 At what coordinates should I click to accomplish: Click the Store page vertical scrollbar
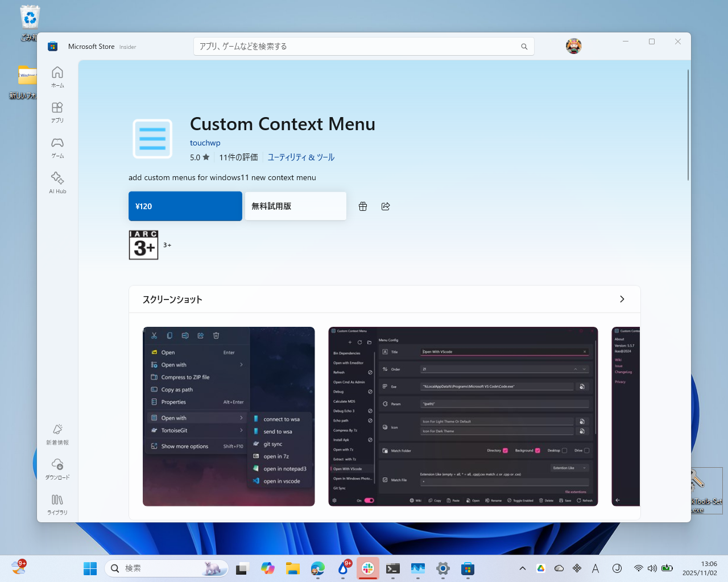tap(688, 125)
